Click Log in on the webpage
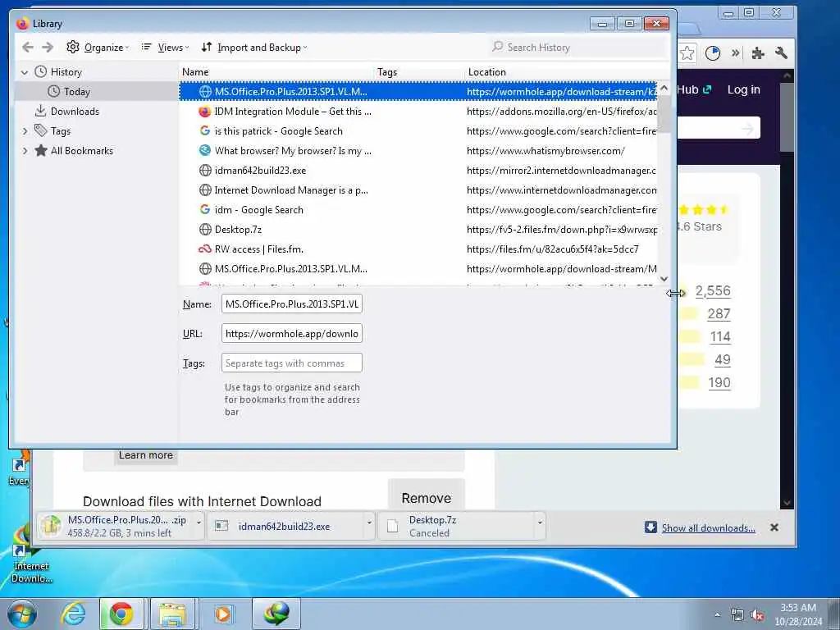 pyautogui.click(x=743, y=89)
